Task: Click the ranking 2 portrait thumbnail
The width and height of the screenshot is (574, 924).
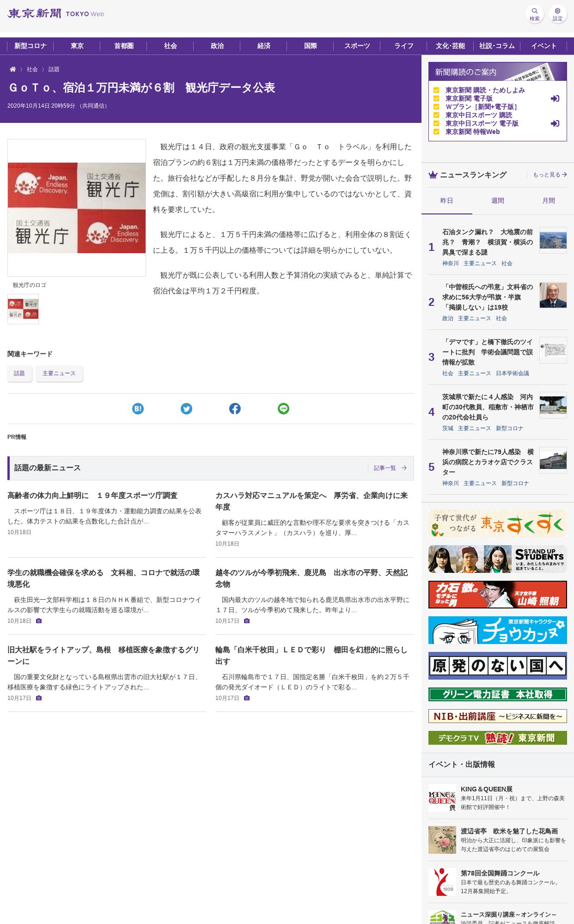Action: pyautogui.click(x=553, y=295)
